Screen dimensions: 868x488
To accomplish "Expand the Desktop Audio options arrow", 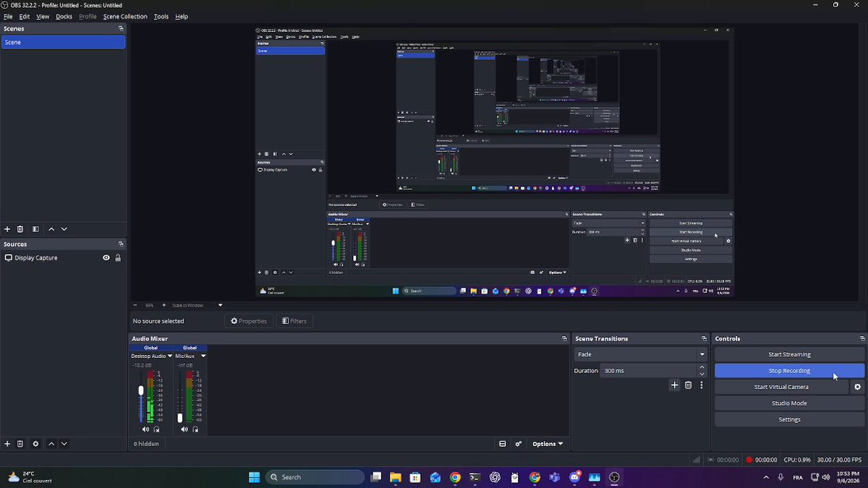I will tap(170, 356).
